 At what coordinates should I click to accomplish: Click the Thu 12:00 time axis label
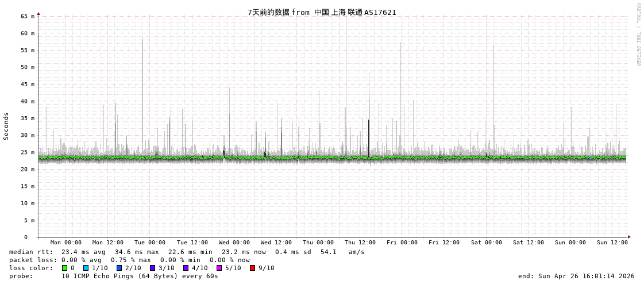360,243
